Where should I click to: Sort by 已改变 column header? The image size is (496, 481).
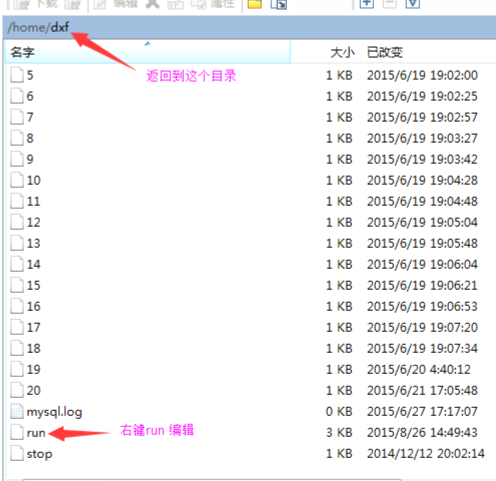point(428,52)
